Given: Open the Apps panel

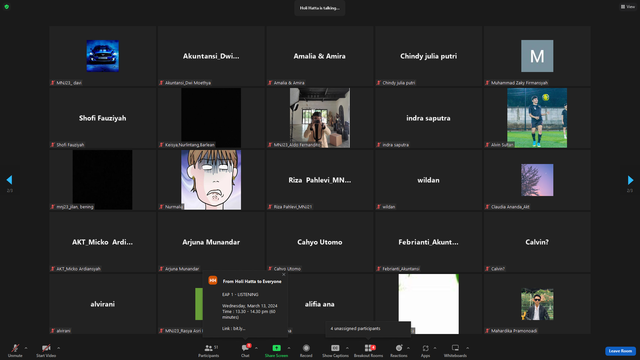Looking at the screenshot, I should point(425,350).
